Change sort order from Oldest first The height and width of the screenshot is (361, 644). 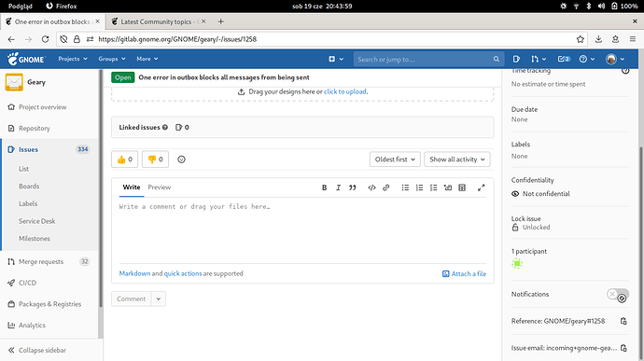(x=395, y=160)
